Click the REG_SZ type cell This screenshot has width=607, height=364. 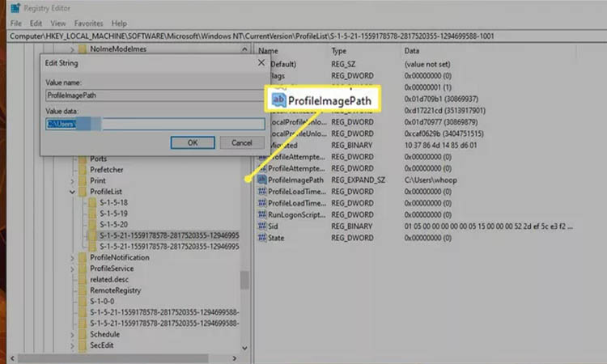coord(343,64)
